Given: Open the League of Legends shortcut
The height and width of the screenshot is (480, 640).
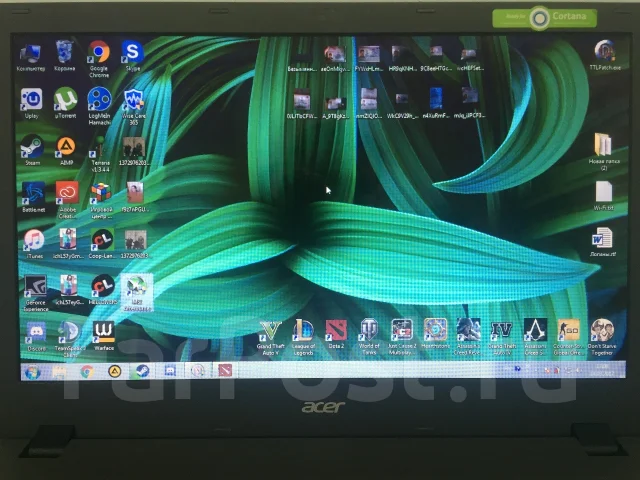Looking at the screenshot, I should [303, 337].
